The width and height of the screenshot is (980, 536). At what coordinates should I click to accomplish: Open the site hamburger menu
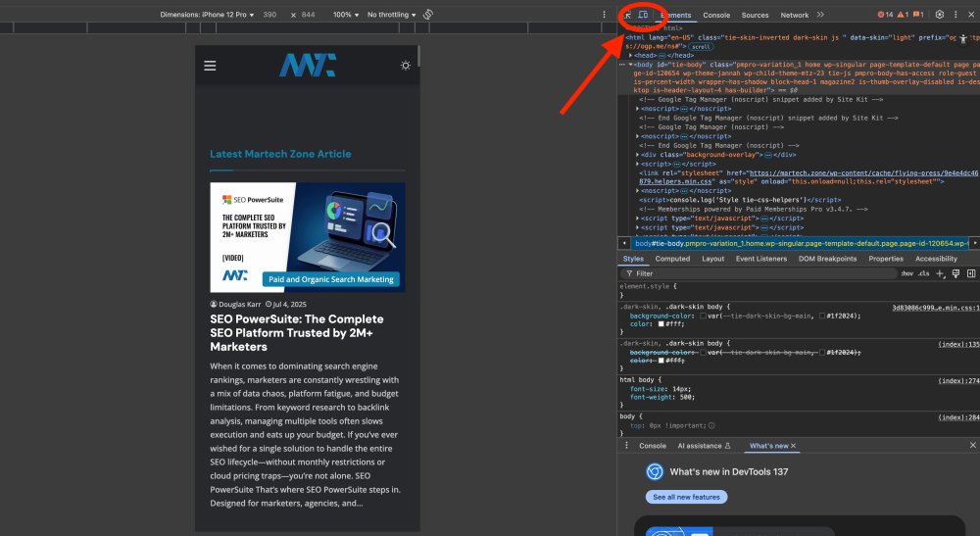210,66
